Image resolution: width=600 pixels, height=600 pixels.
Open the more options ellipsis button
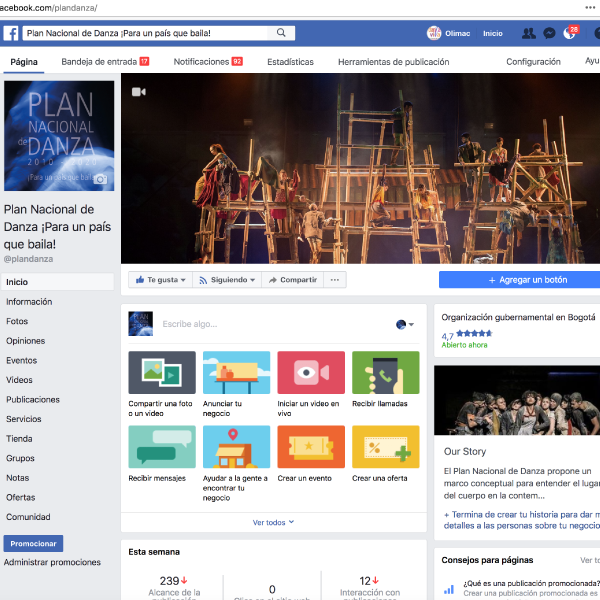coord(335,280)
